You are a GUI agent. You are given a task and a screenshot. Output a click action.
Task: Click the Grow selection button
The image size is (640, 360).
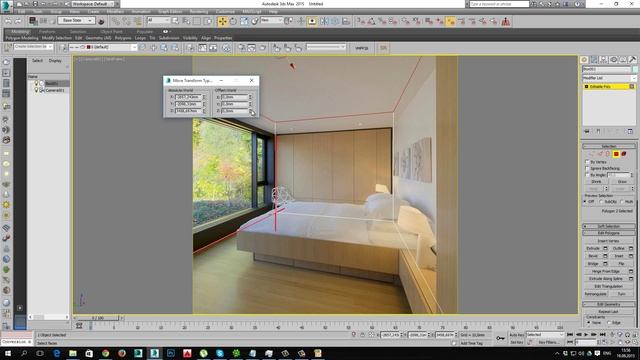point(622,182)
